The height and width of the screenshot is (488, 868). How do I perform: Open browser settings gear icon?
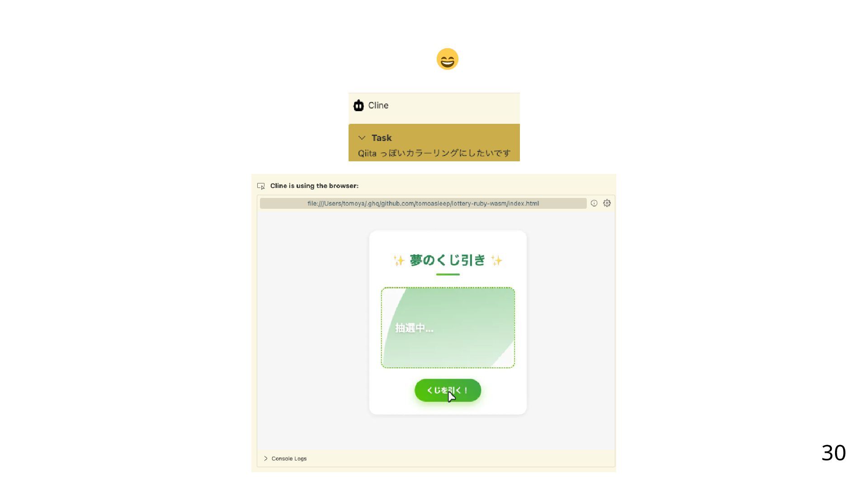[607, 203]
